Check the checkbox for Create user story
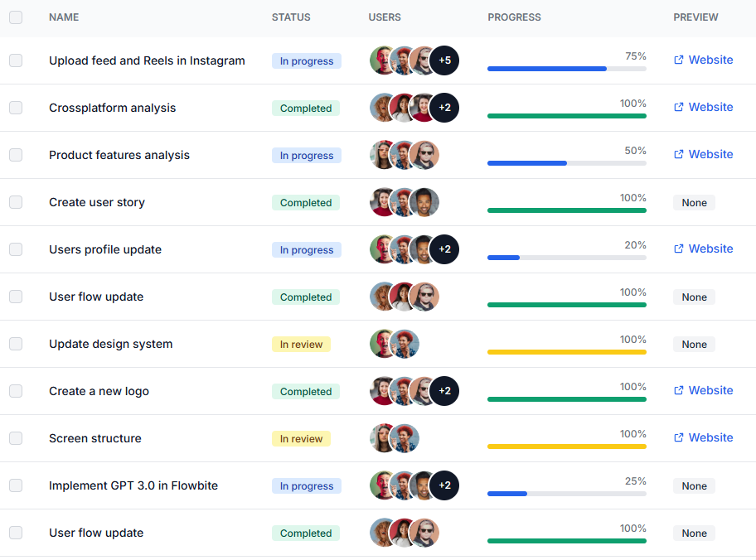The height and width of the screenshot is (560, 756). 15,202
